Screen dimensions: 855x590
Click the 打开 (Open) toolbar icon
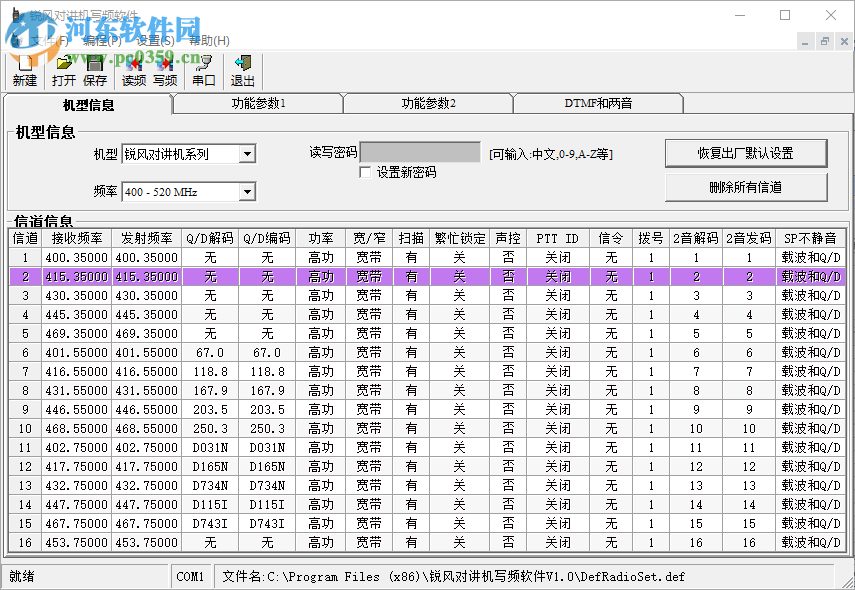tap(64, 70)
